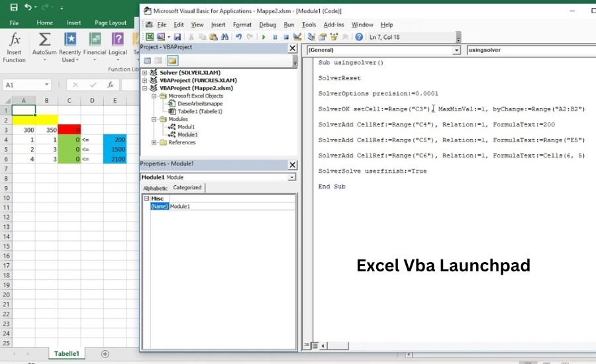Toggle Folders in the Project panel
This screenshot has width=596, height=364.
click(x=172, y=60)
